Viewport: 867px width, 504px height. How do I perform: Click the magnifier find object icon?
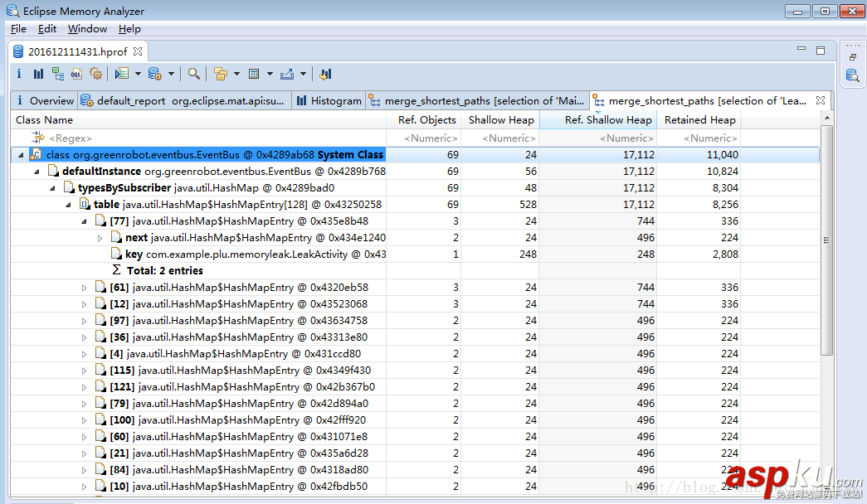(x=193, y=74)
